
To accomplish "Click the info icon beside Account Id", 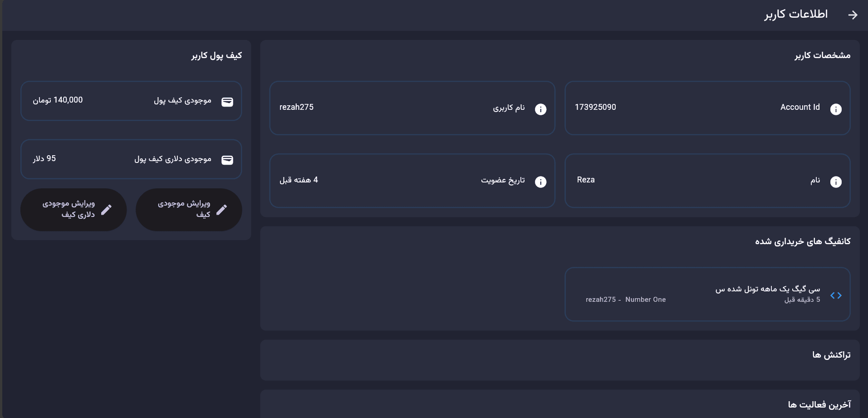I will point(835,109).
